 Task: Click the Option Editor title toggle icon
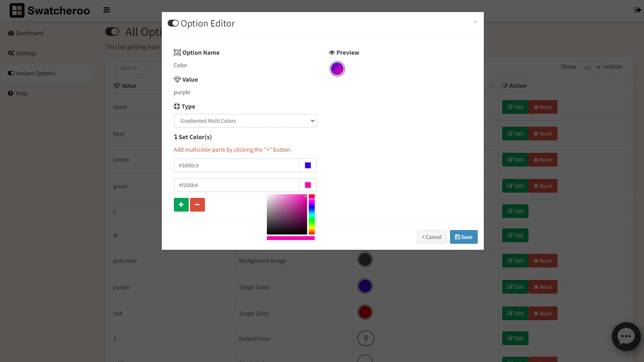point(173,23)
